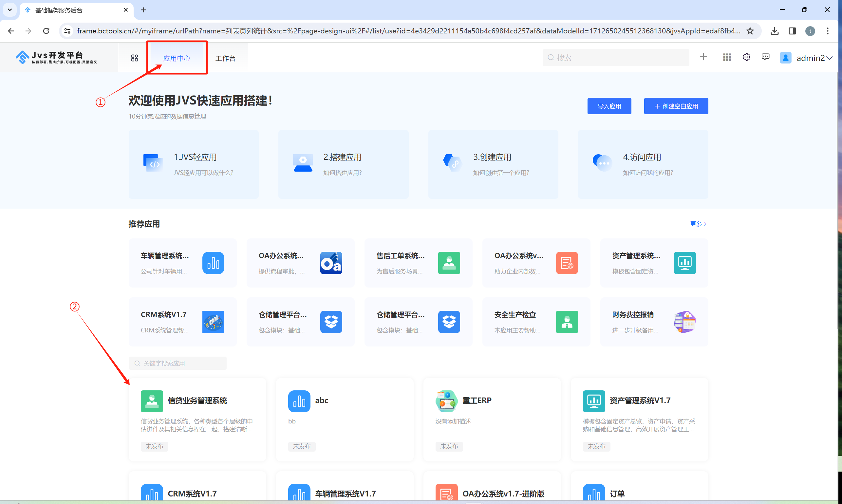Open the OA办公系统v1.7-进阶版 app card
The image size is (842, 504).
click(492, 486)
